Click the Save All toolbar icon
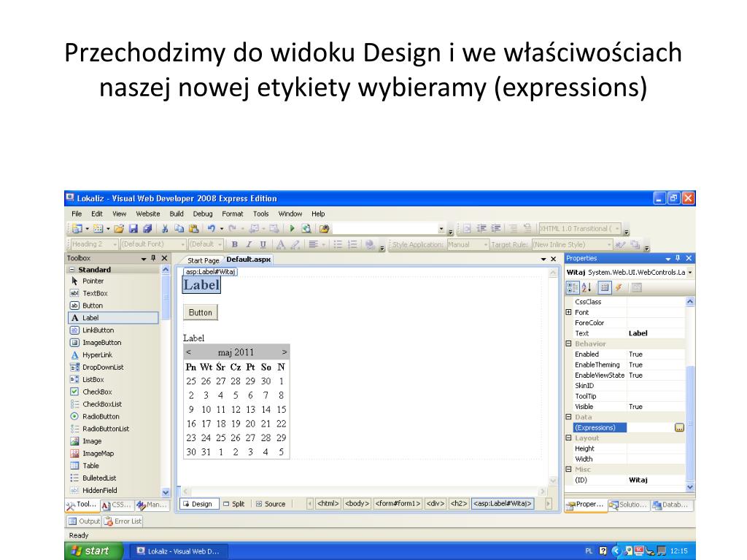747x560 pixels. (x=147, y=229)
